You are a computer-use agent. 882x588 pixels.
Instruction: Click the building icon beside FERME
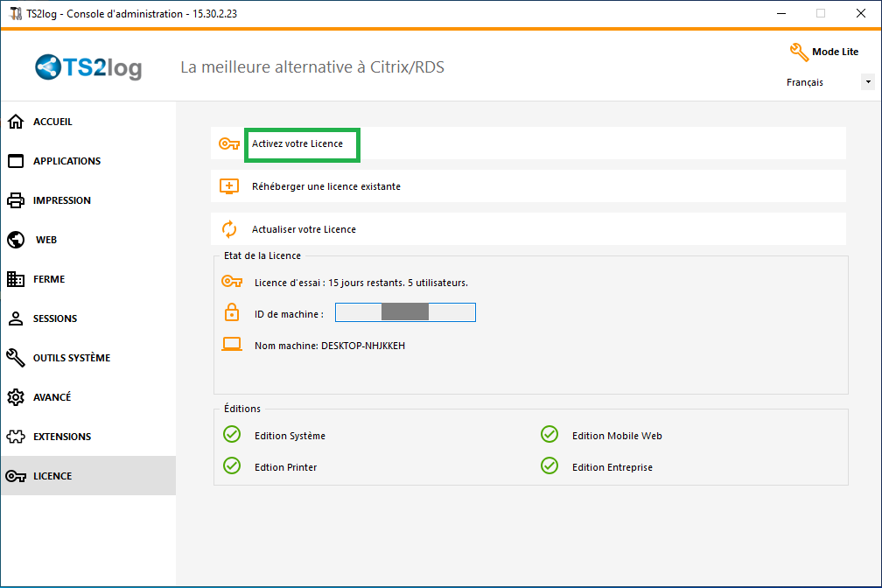pyautogui.click(x=16, y=279)
